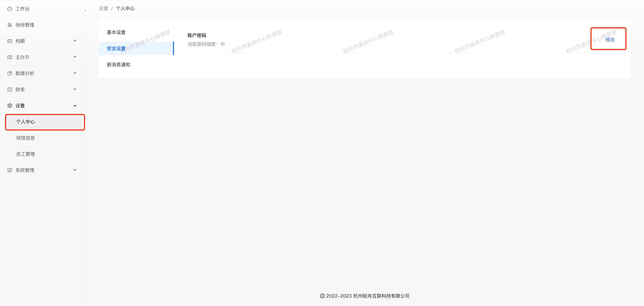Click the 数据分析 menu label
Image resolution: width=644 pixels, height=306 pixels.
pos(25,73)
